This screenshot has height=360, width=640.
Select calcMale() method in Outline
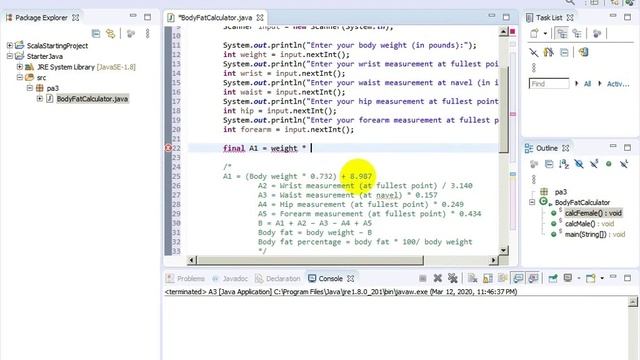pyautogui.click(x=589, y=224)
